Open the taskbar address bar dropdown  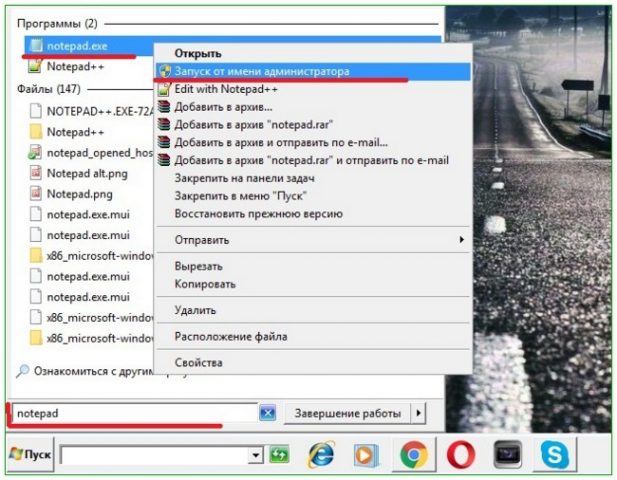pyautogui.click(x=257, y=456)
